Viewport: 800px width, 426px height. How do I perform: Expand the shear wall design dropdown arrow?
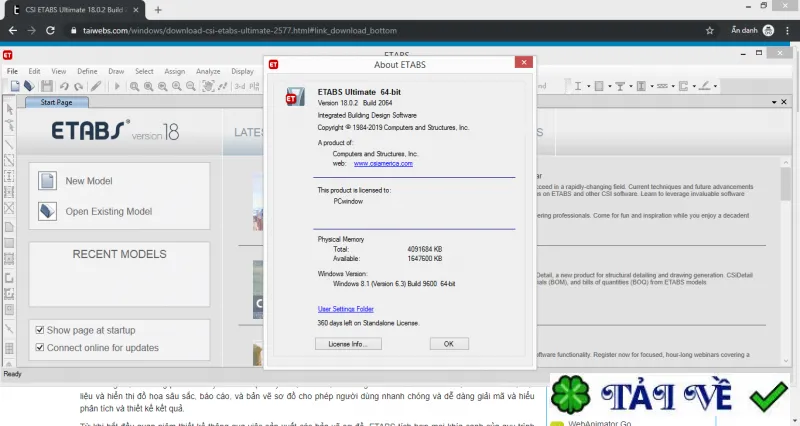[694, 86]
